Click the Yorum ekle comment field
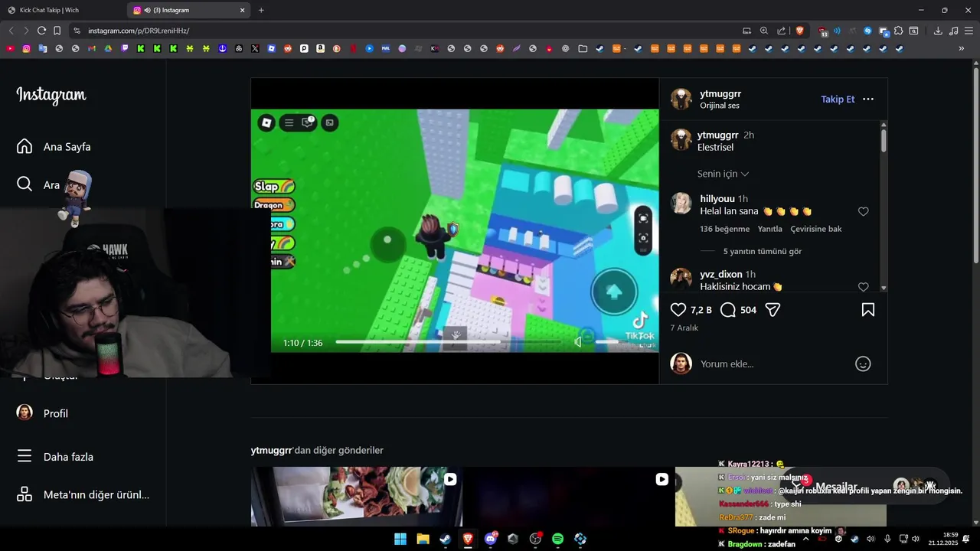Image resolution: width=980 pixels, height=551 pixels. coord(773,364)
